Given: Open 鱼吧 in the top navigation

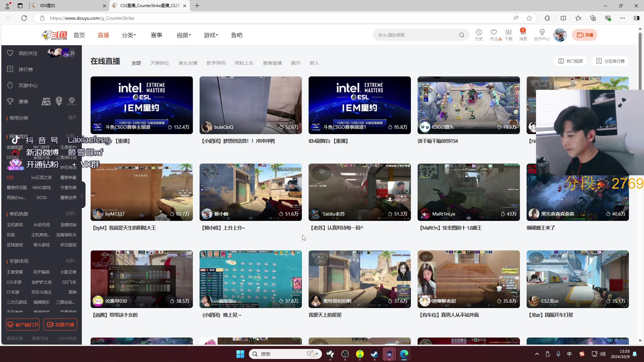Looking at the screenshot, I should pyautogui.click(x=237, y=35).
